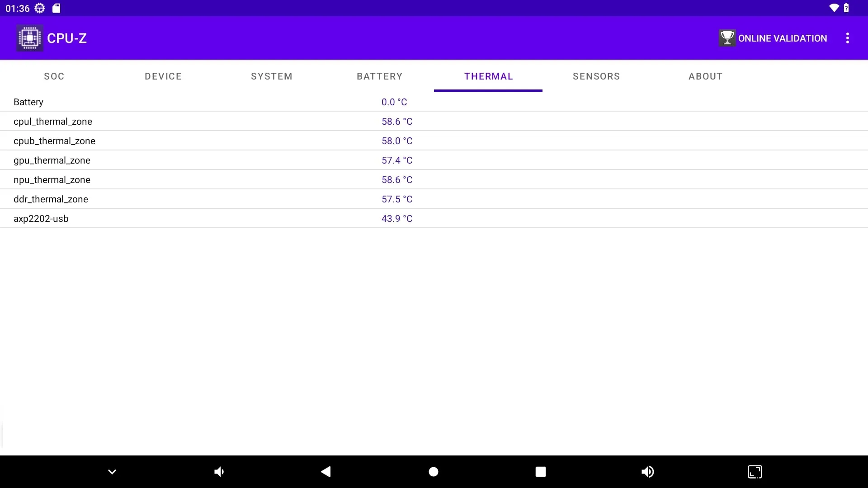Image resolution: width=868 pixels, height=488 pixels.
Task: Select the BATTERY tab
Action: pos(380,76)
